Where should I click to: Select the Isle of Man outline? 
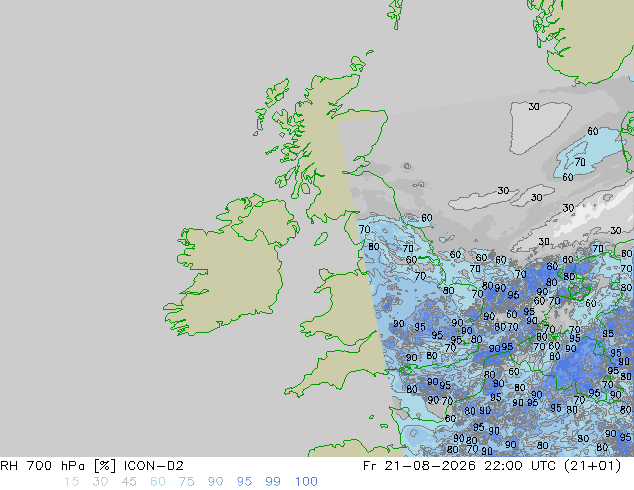coord(321,239)
